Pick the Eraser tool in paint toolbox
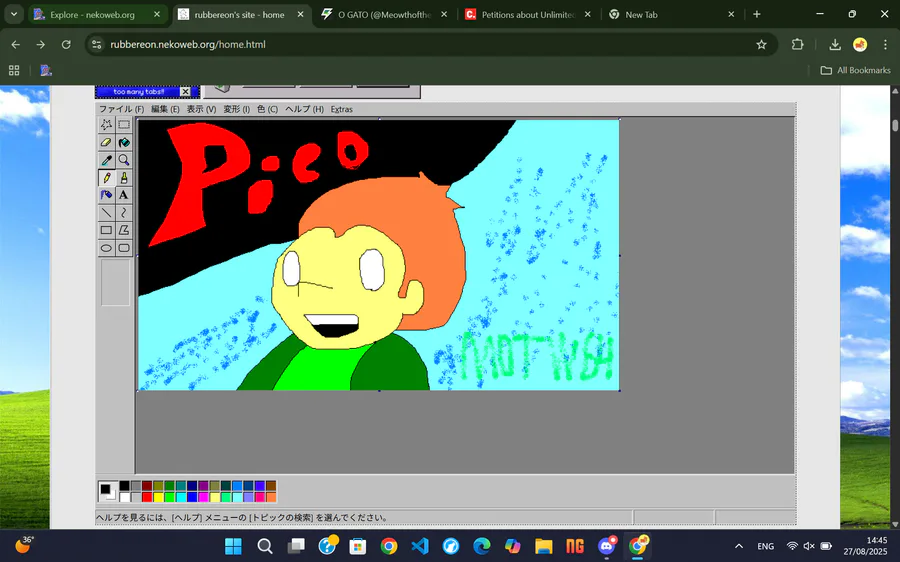The image size is (900, 562). pyautogui.click(x=106, y=142)
